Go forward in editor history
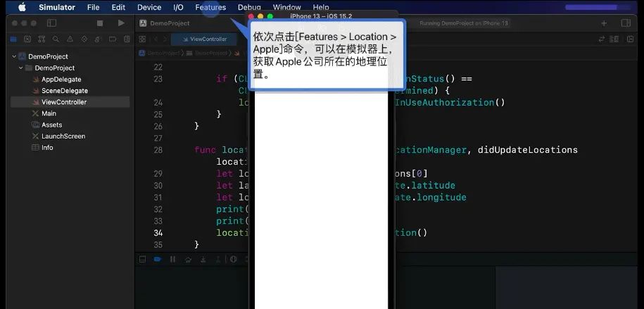The height and width of the screenshot is (309, 644). pos(165,39)
